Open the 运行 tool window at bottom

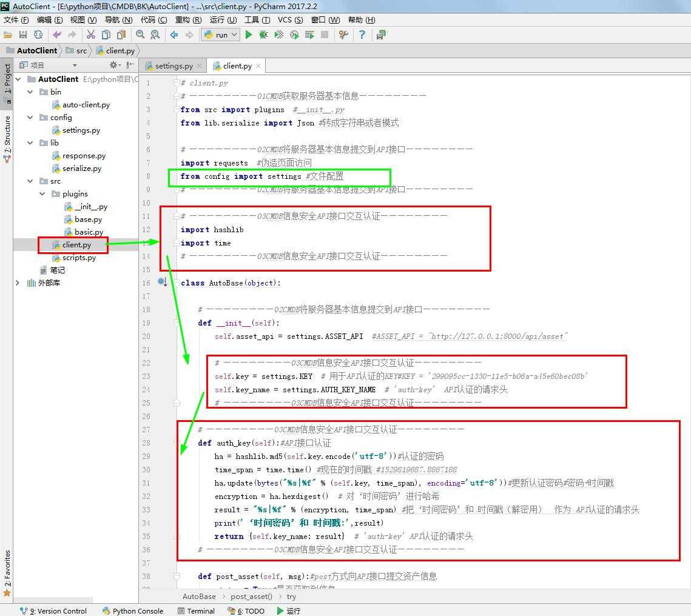tap(289, 611)
